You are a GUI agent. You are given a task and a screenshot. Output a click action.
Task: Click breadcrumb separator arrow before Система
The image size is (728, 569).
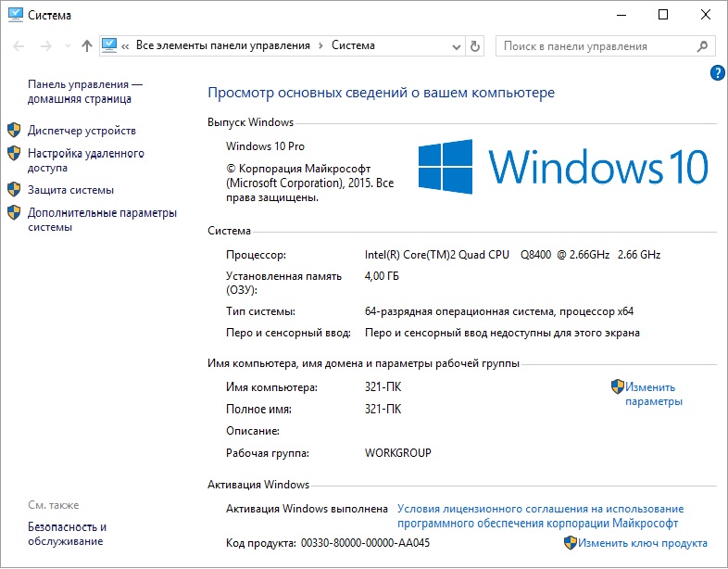click(320, 46)
